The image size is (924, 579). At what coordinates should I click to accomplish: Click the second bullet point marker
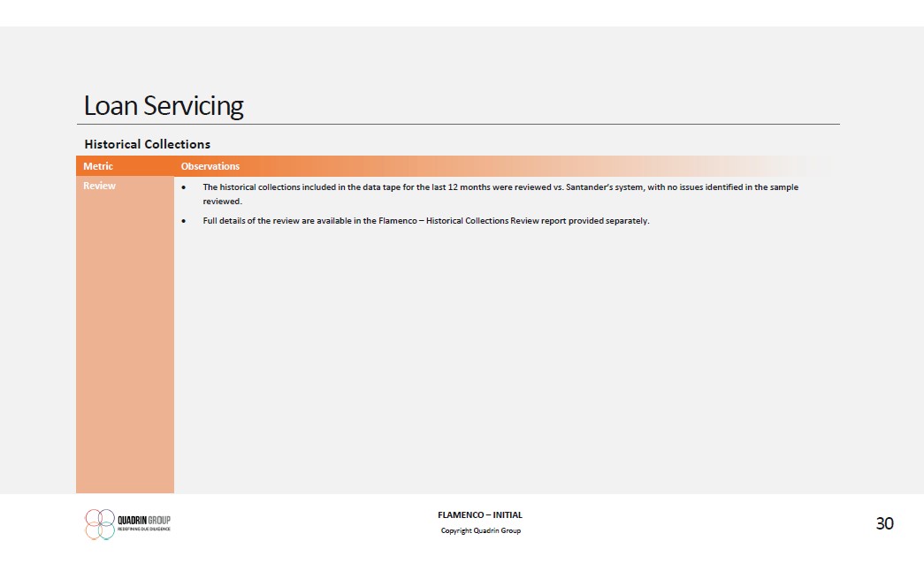point(182,221)
